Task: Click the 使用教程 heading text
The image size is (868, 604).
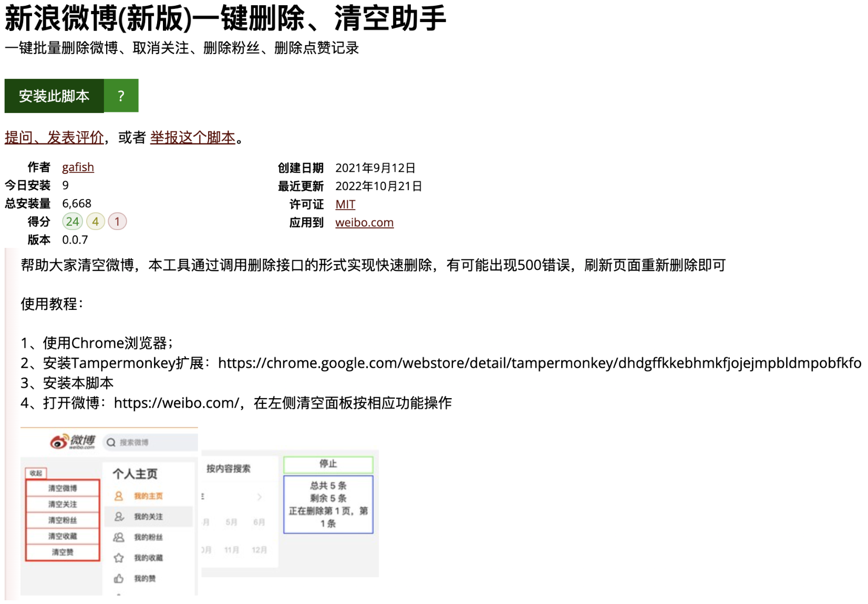Action: click(52, 304)
